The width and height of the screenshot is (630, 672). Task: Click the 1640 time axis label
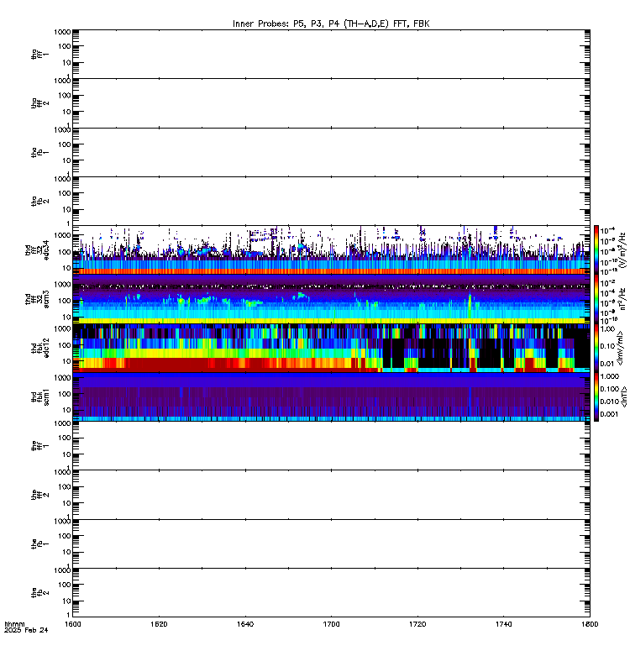click(x=244, y=624)
